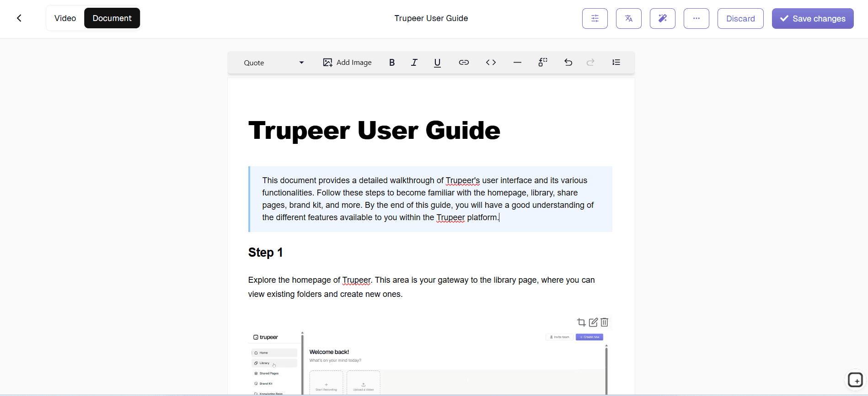Open the three-dots more options menu
868x396 pixels.
tap(697, 18)
